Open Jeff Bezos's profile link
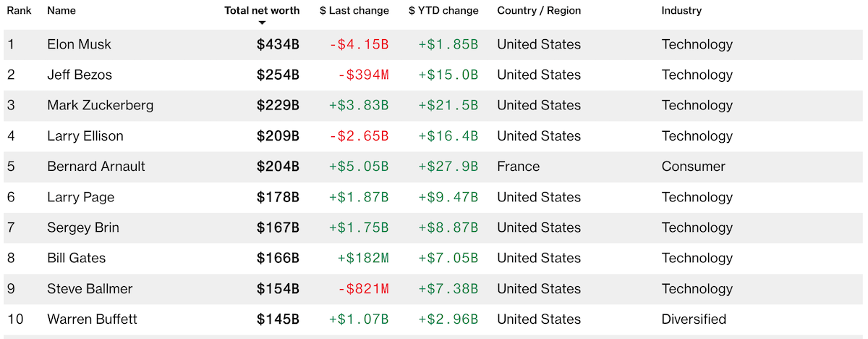Image resolution: width=868 pixels, height=339 pixels. [x=80, y=75]
